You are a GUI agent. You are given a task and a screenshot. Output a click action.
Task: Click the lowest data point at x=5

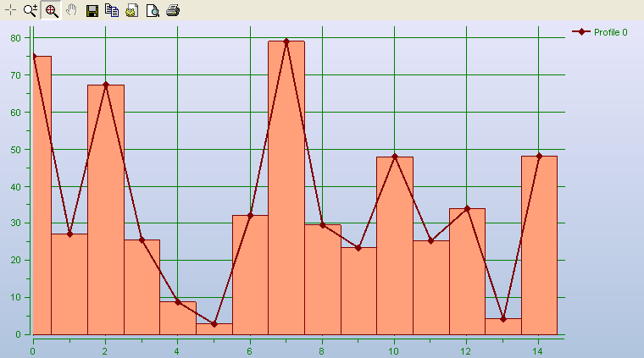point(214,324)
